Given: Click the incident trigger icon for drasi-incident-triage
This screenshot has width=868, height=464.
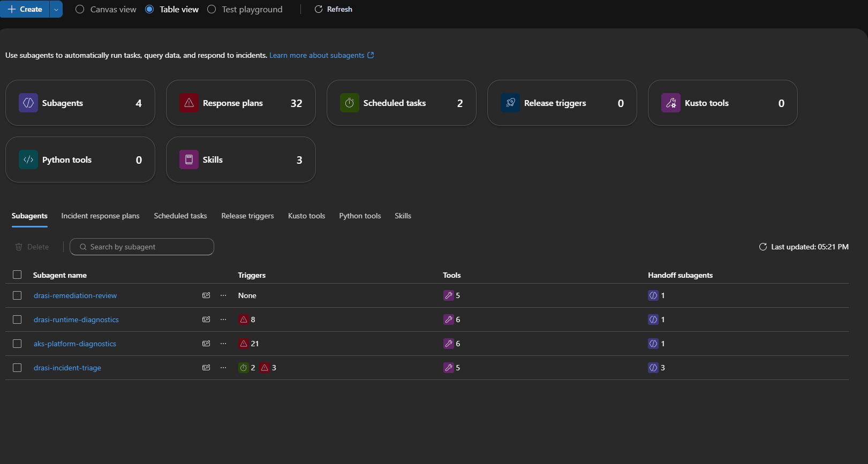Looking at the screenshot, I should pos(265,368).
